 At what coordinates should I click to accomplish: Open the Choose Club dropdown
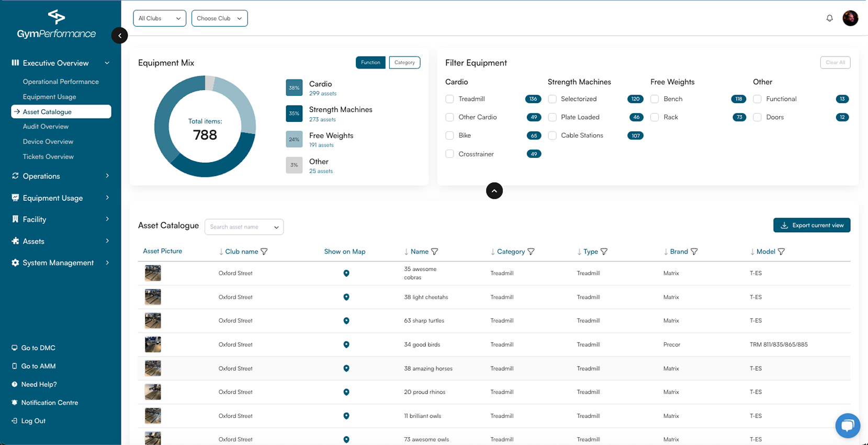(220, 18)
